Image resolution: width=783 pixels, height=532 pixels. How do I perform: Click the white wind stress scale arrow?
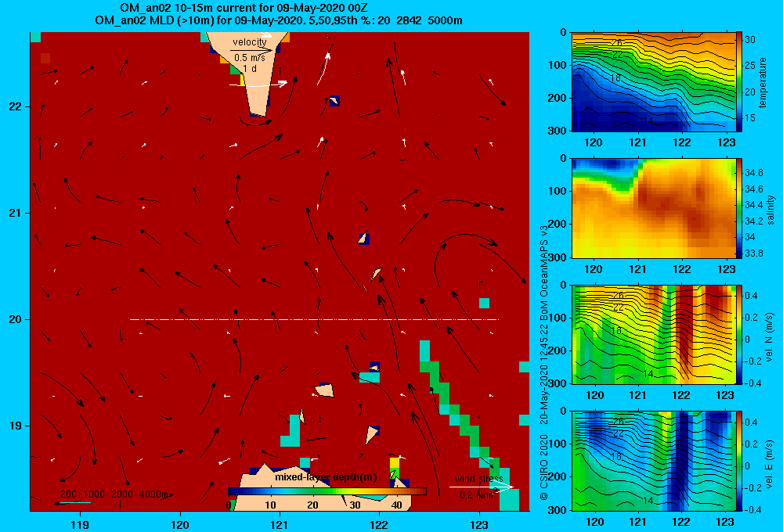(x=482, y=487)
